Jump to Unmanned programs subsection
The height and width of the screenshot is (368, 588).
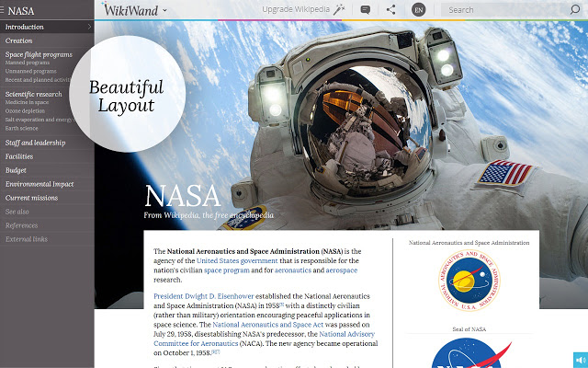(x=30, y=71)
